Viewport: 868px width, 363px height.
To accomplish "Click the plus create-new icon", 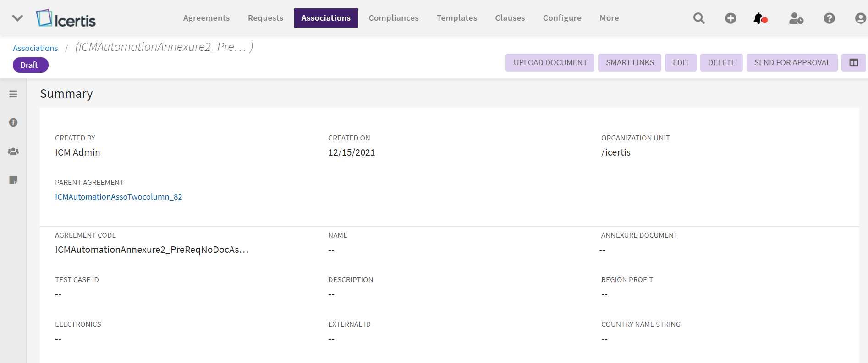I will coord(731,18).
